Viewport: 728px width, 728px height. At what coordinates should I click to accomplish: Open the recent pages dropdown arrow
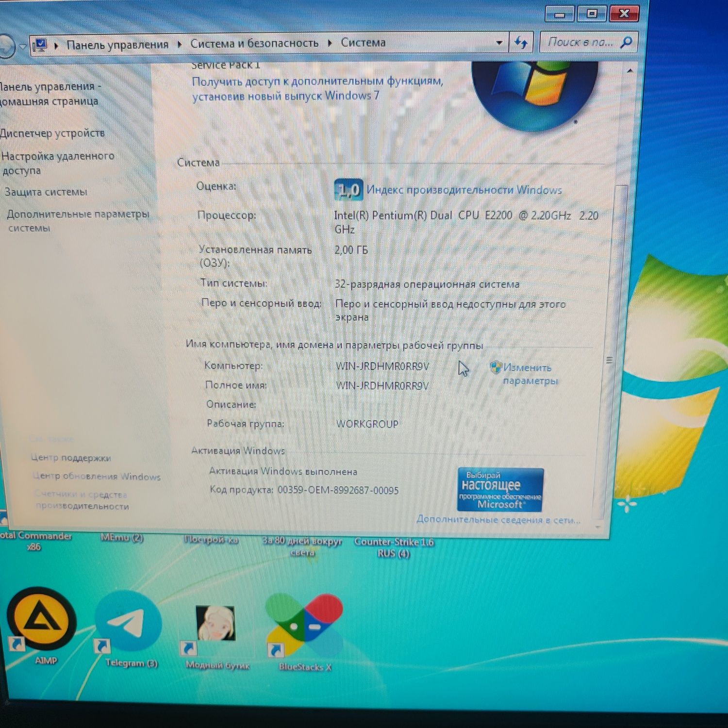pyautogui.click(x=22, y=48)
